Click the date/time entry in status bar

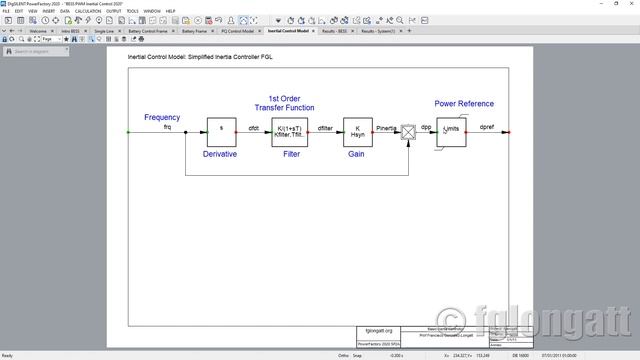point(559,356)
